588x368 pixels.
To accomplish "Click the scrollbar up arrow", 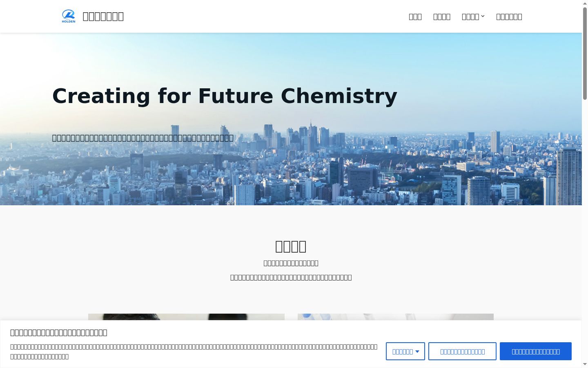I will pyautogui.click(x=585, y=3).
